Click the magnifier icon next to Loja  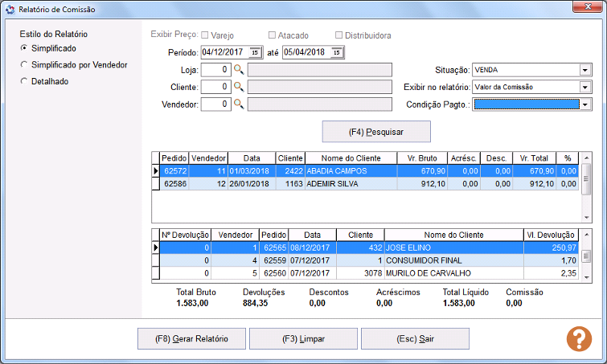[x=238, y=70]
